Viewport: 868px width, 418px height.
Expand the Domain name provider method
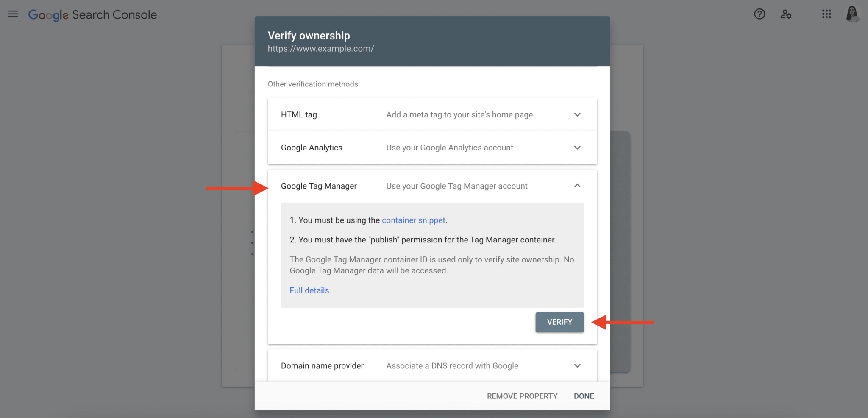point(577,365)
